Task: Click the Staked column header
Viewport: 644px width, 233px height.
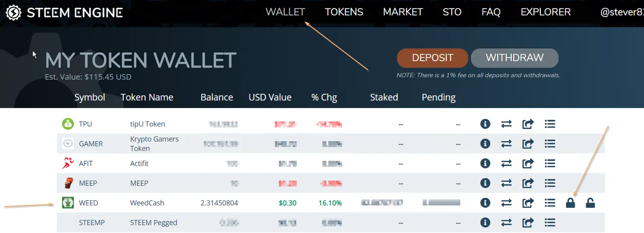Action: (384, 97)
